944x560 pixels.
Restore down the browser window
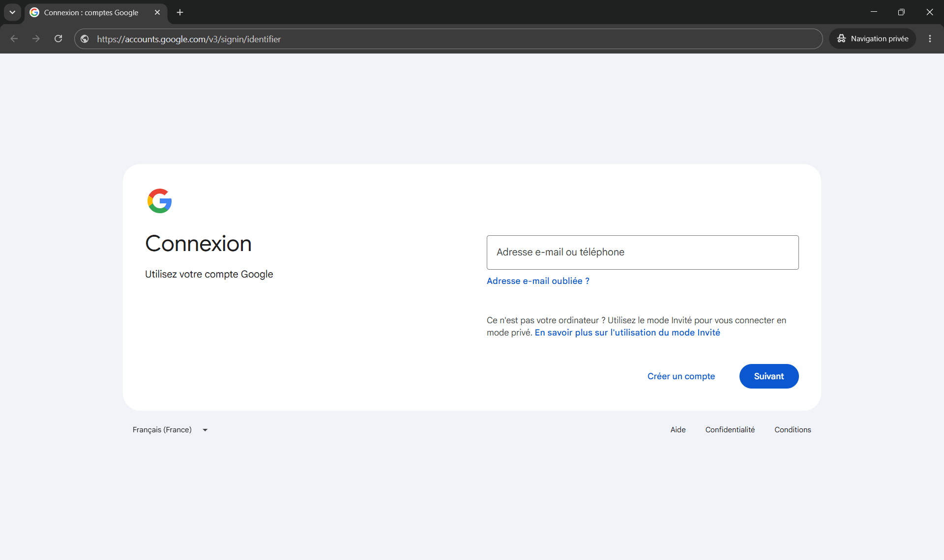coord(901,12)
